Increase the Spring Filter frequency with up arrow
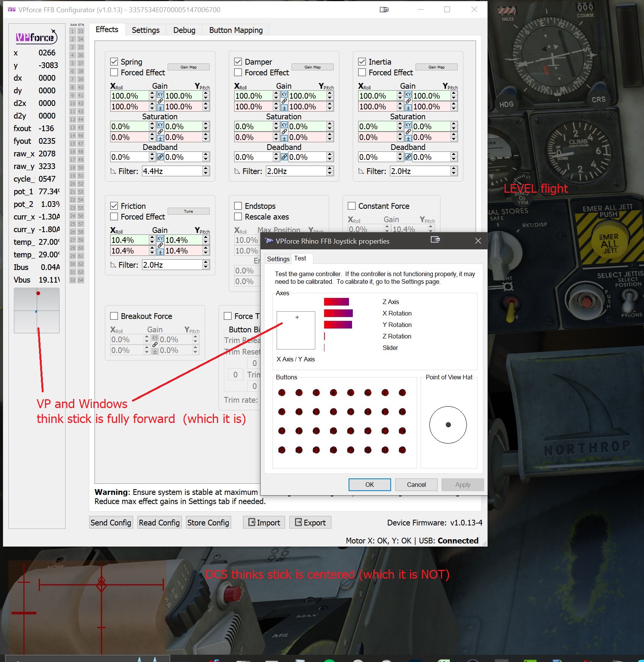 tap(206, 169)
